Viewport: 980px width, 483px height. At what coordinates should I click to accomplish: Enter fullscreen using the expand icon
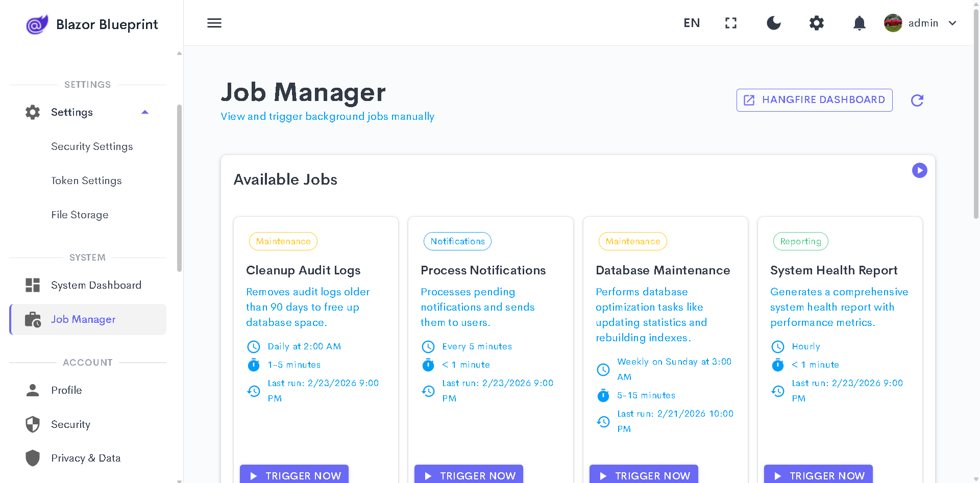tap(730, 23)
